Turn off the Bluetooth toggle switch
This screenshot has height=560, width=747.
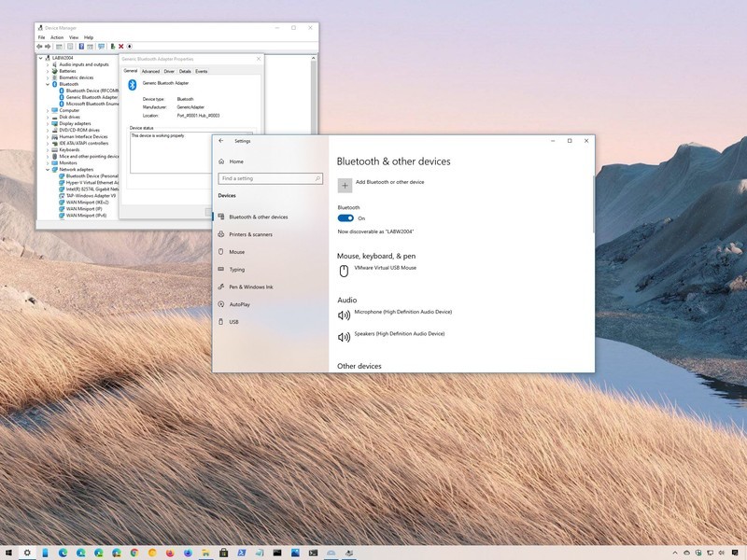point(345,218)
